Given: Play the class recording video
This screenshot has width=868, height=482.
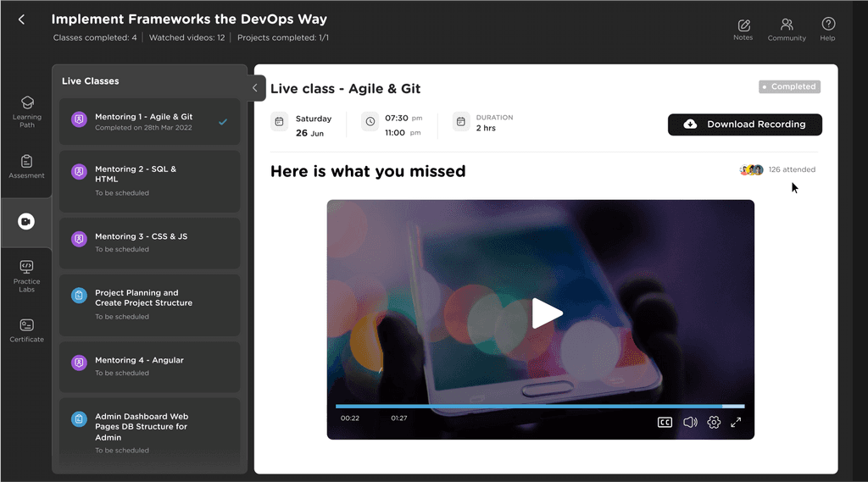Looking at the screenshot, I should click(547, 313).
